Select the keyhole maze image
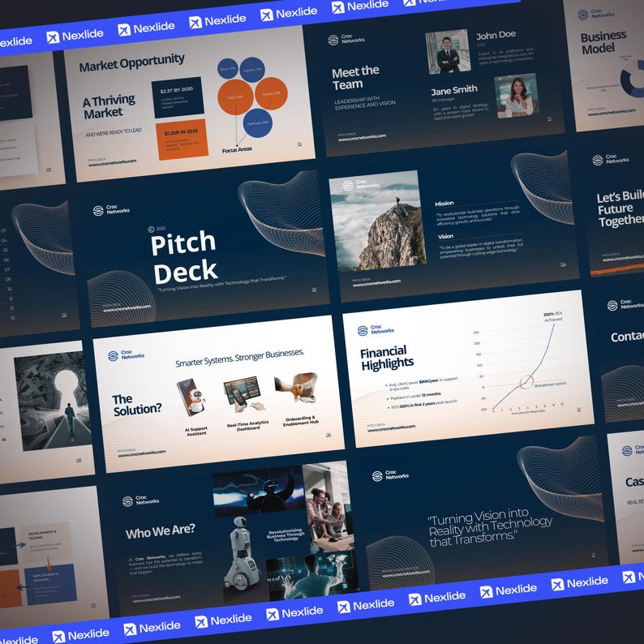This screenshot has height=644, width=644. click(53, 401)
